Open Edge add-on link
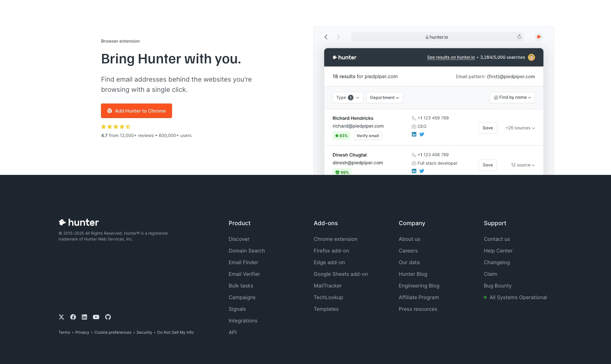Screen dimensions: 611x364 pyautogui.click(x=329, y=262)
